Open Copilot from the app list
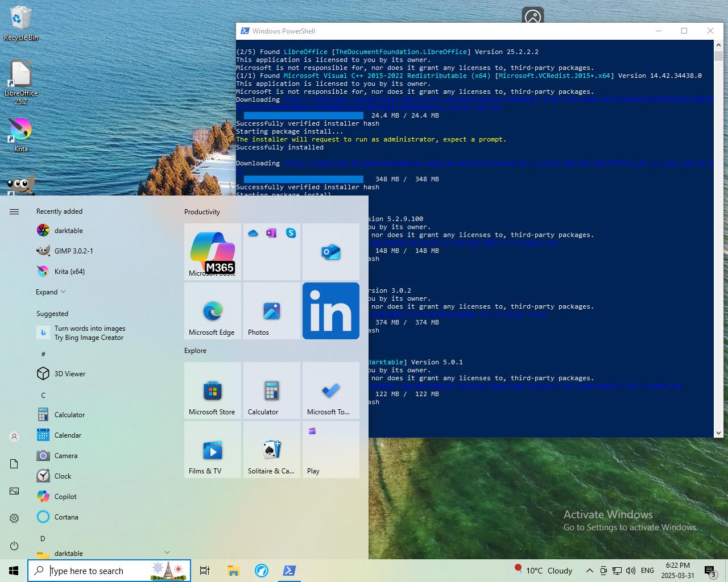 (102, 496)
